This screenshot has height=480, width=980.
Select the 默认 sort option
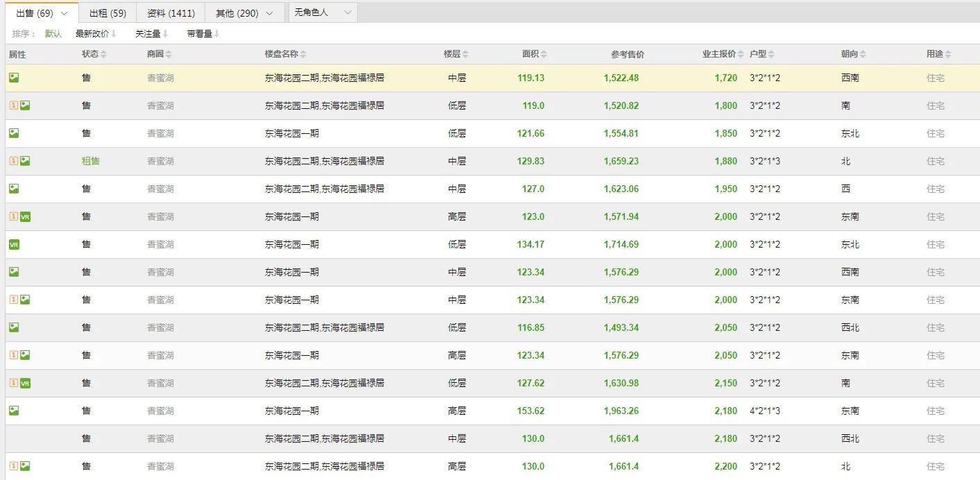pyautogui.click(x=53, y=33)
